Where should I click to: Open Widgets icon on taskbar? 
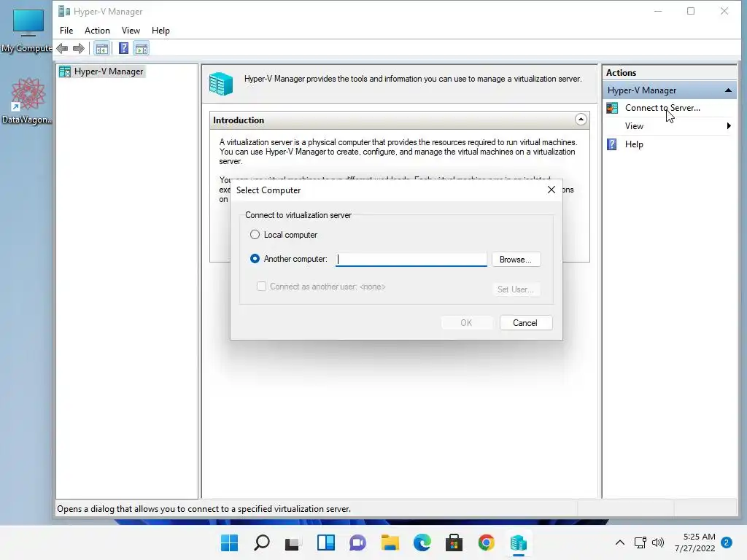[x=326, y=542]
